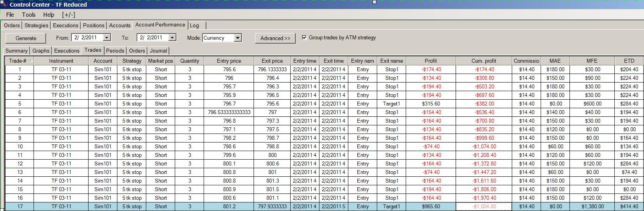Screen dimensions: 644x211
Task: Open the Summary sub-tab
Action: point(16,51)
